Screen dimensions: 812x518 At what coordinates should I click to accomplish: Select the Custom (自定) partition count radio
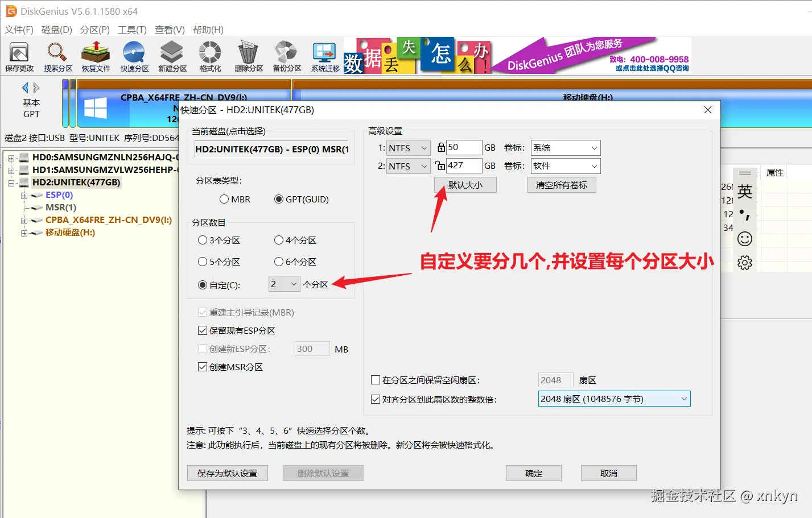[x=203, y=285]
